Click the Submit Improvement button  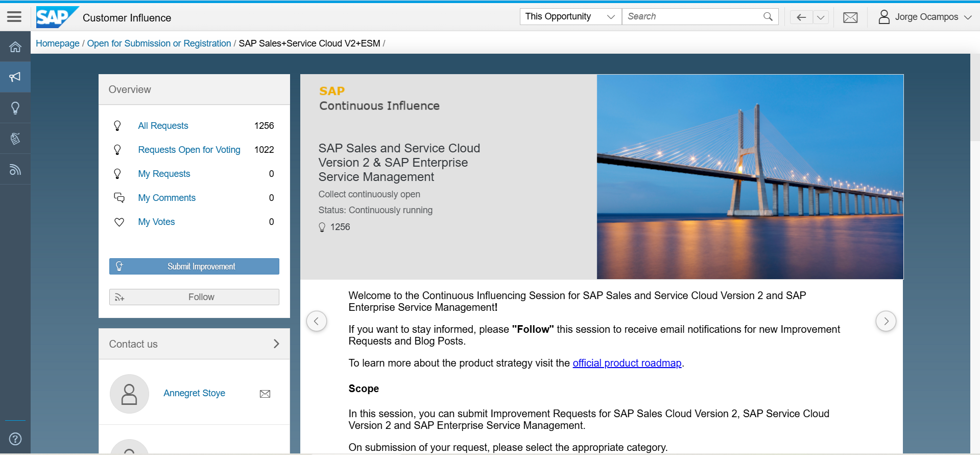tap(194, 266)
